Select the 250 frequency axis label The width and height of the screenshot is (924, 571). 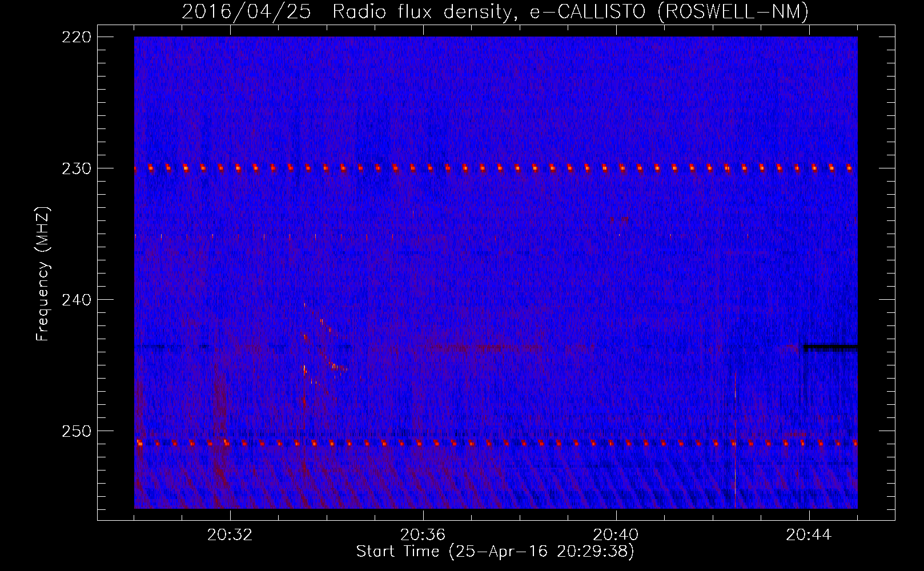pyautogui.click(x=77, y=431)
